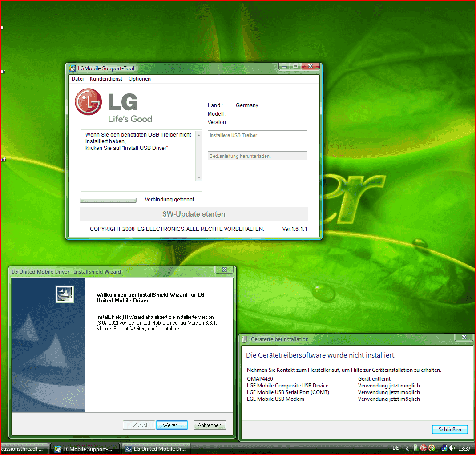
Task: Switch to LGMobile Support taskbar button
Action: click(84, 449)
